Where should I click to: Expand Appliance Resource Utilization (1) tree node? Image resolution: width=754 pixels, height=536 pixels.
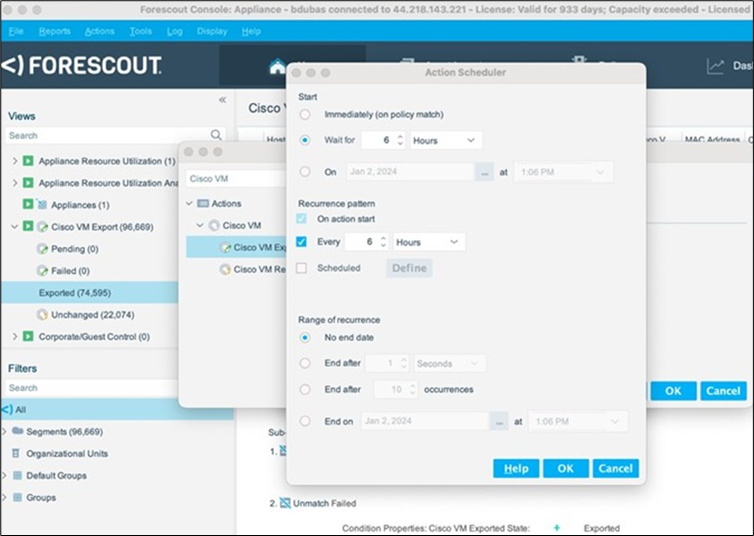click(x=15, y=161)
